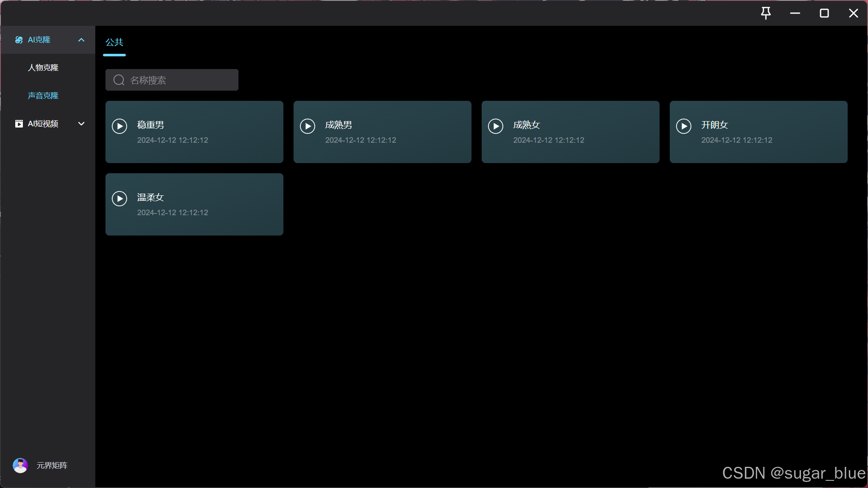Click the user avatar picture

20,465
